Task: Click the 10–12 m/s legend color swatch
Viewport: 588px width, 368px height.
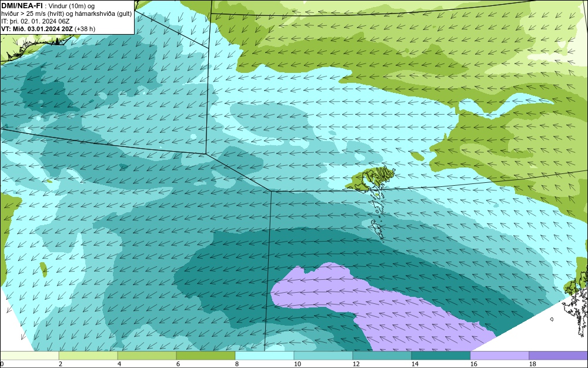Action: coord(323,356)
